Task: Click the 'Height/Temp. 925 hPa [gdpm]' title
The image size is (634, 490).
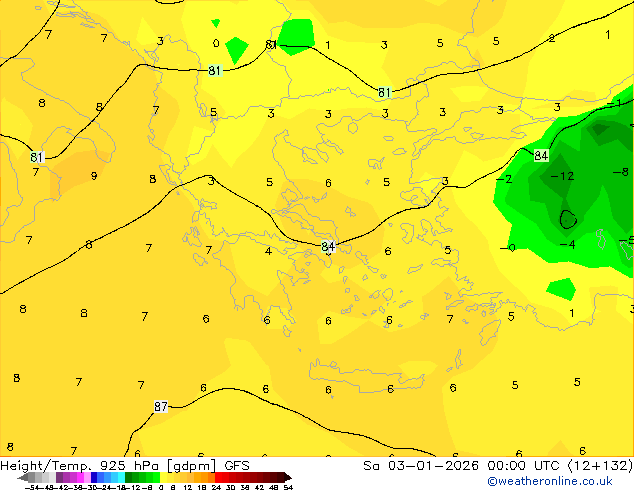Action: click(x=108, y=466)
